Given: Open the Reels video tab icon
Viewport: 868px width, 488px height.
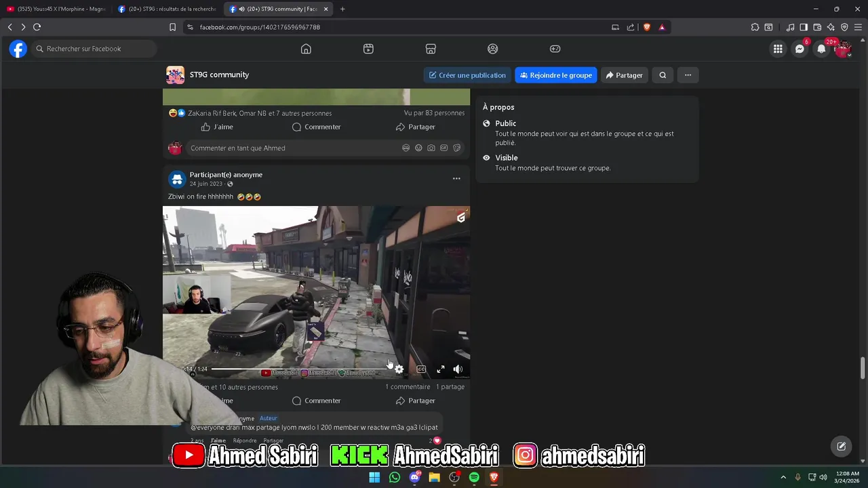Looking at the screenshot, I should [x=368, y=49].
